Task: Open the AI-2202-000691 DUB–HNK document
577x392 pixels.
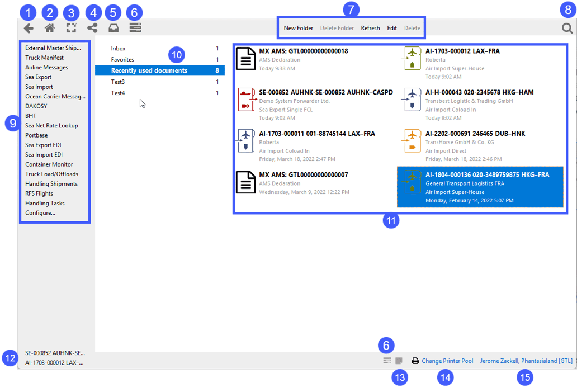Action: pyautogui.click(x=475, y=134)
